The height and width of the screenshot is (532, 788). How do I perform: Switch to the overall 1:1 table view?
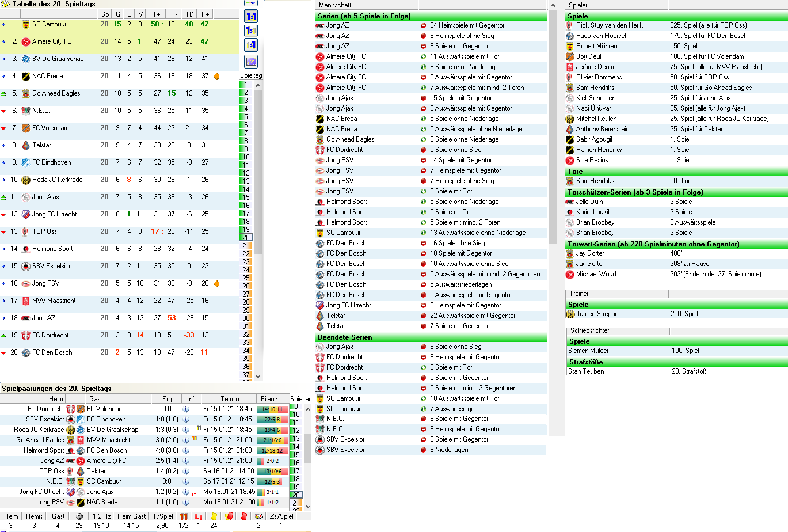(x=251, y=16)
